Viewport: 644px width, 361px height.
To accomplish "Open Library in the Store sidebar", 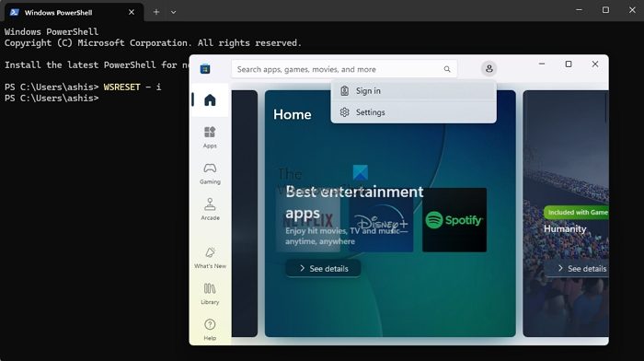I will pyautogui.click(x=210, y=294).
